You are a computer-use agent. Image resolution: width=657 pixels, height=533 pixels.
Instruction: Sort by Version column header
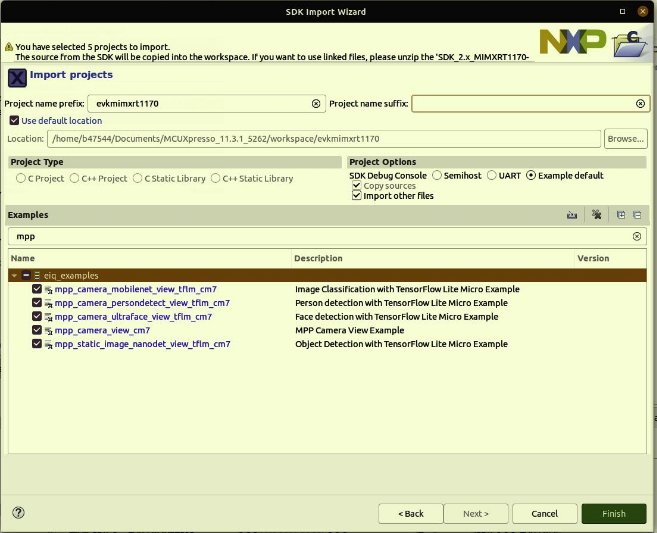point(610,258)
